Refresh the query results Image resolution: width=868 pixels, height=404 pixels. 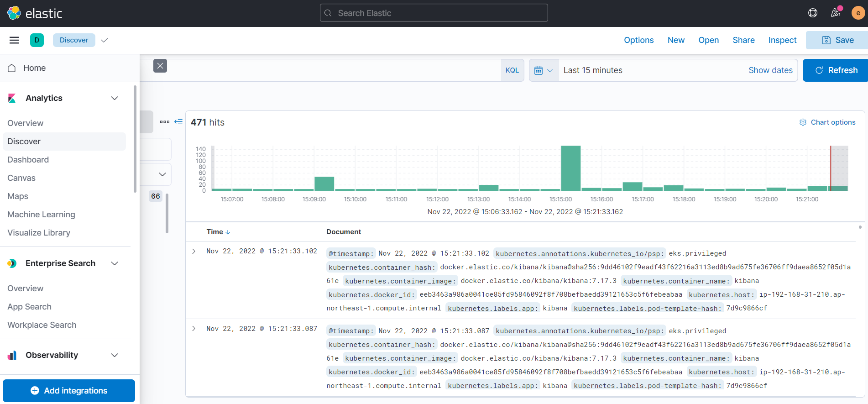pos(836,70)
